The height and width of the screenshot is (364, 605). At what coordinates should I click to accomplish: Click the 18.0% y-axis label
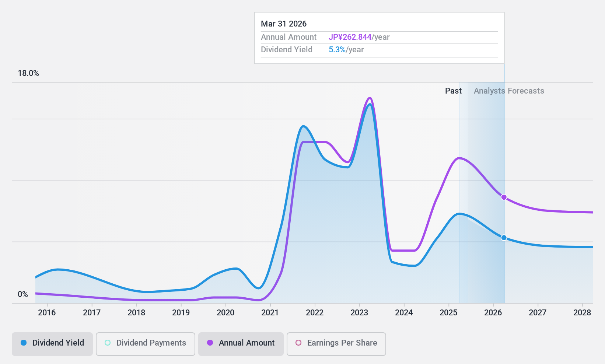pos(28,73)
